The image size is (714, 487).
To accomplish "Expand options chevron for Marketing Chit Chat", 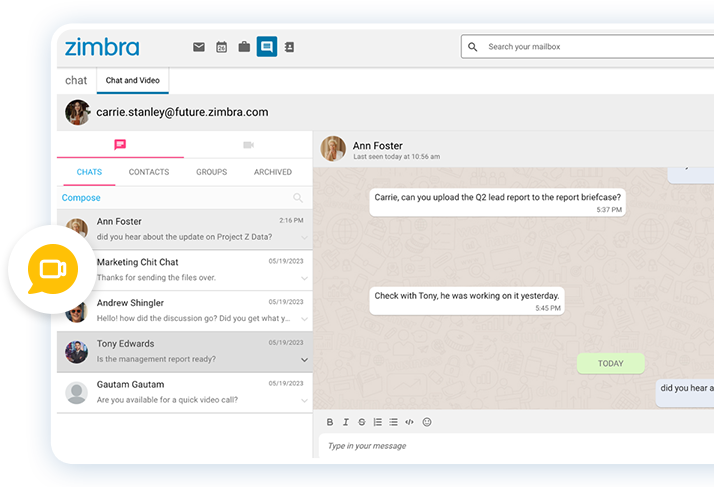I will pos(304,278).
